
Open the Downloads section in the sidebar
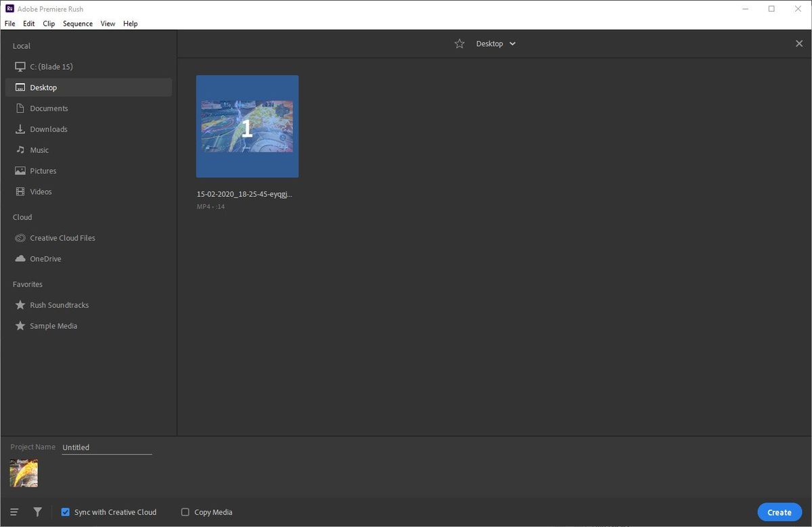pos(49,129)
